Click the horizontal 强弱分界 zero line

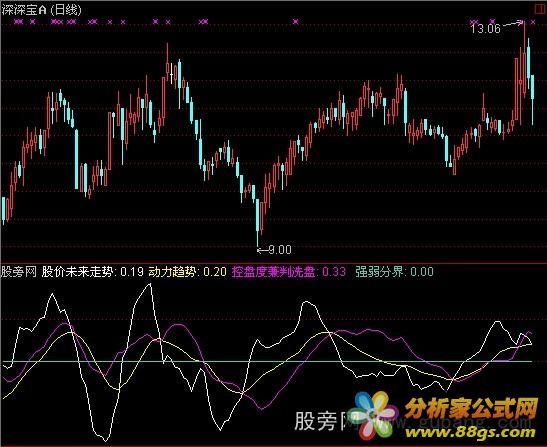coord(267,362)
